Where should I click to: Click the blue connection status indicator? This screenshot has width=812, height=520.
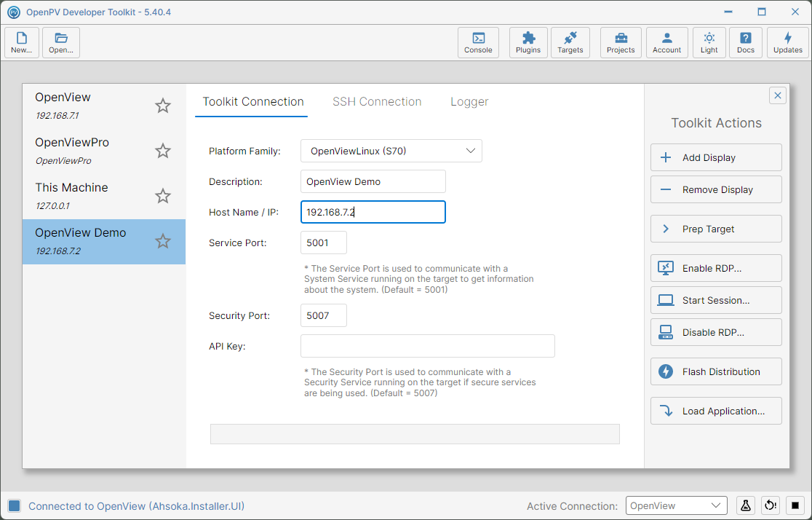click(14, 506)
